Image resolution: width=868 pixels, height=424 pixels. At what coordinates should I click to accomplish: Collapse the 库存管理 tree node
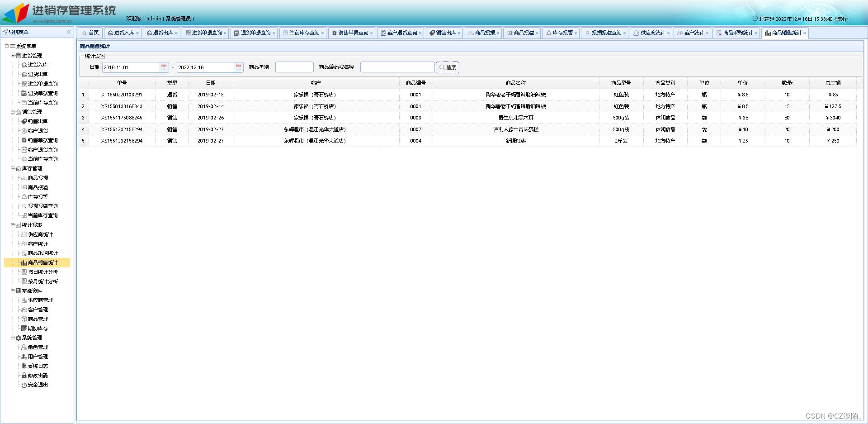13,168
